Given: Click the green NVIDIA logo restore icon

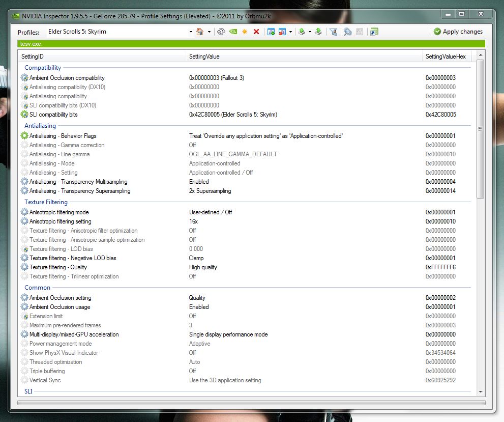Looking at the screenshot, I should click(x=233, y=32).
